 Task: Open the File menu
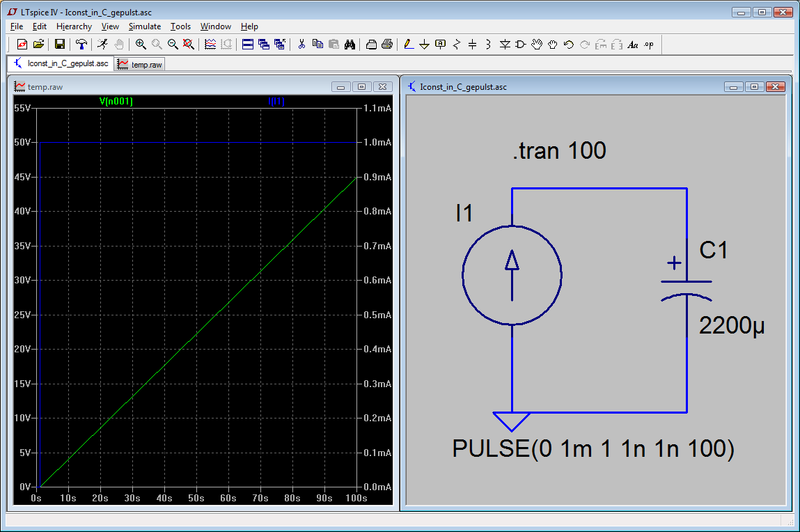(x=16, y=26)
